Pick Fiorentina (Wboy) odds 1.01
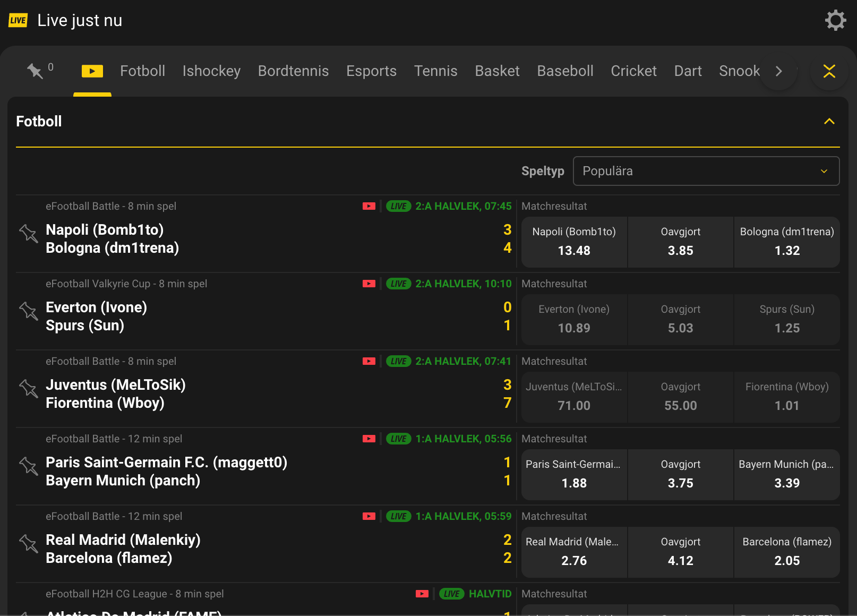 tap(787, 397)
